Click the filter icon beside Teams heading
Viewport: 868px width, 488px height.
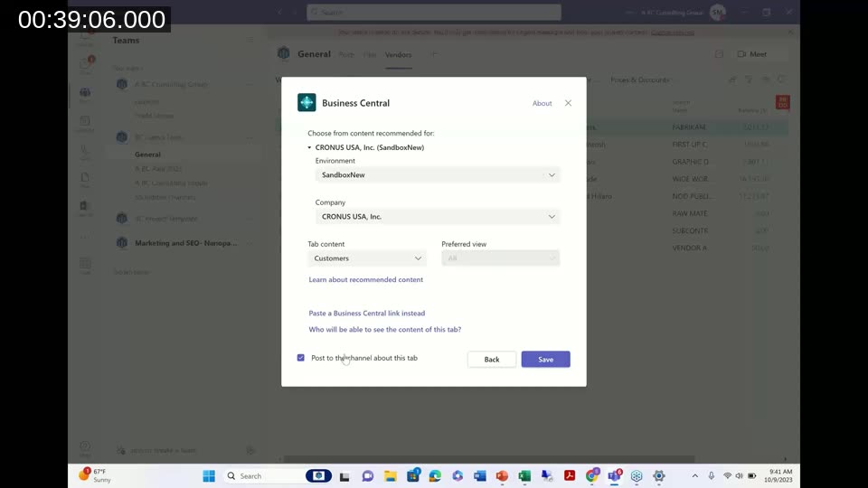coord(250,41)
